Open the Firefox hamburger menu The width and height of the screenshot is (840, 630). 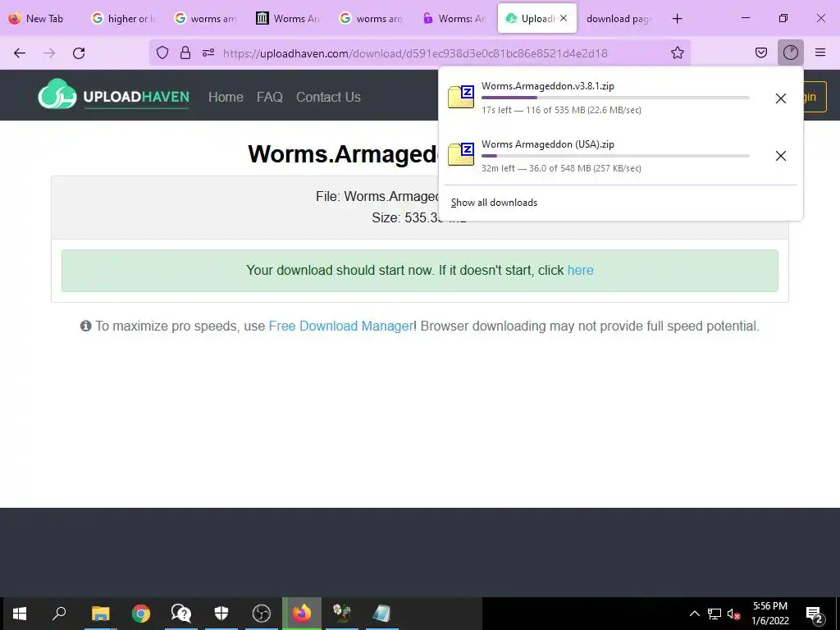pos(820,52)
